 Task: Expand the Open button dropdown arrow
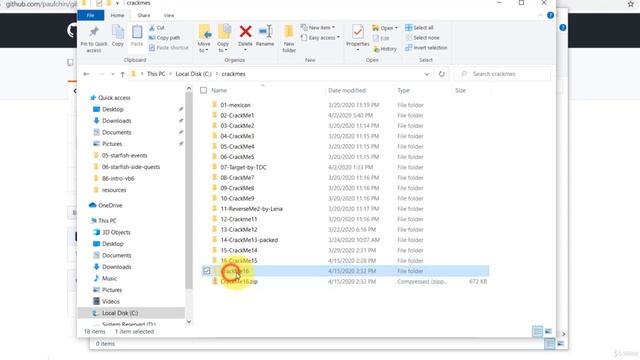[x=396, y=28]
